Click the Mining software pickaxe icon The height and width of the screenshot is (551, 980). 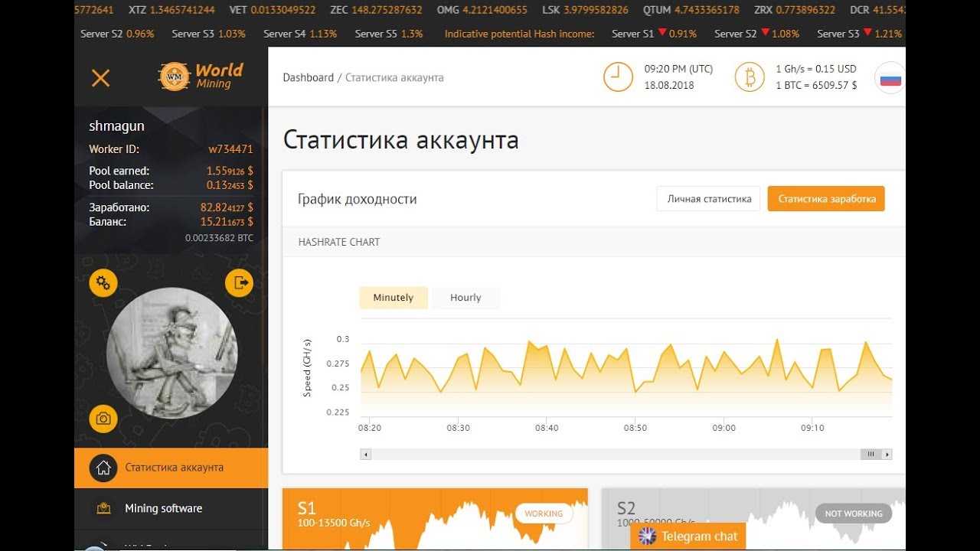103,508
